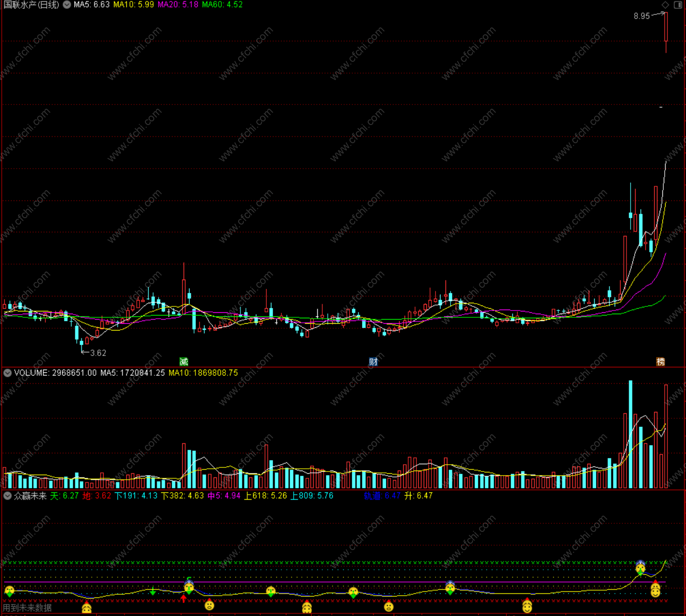Click the red up-arrow signal in 众赢未来 panel
The image size is (686, 616).
point(183,598)
